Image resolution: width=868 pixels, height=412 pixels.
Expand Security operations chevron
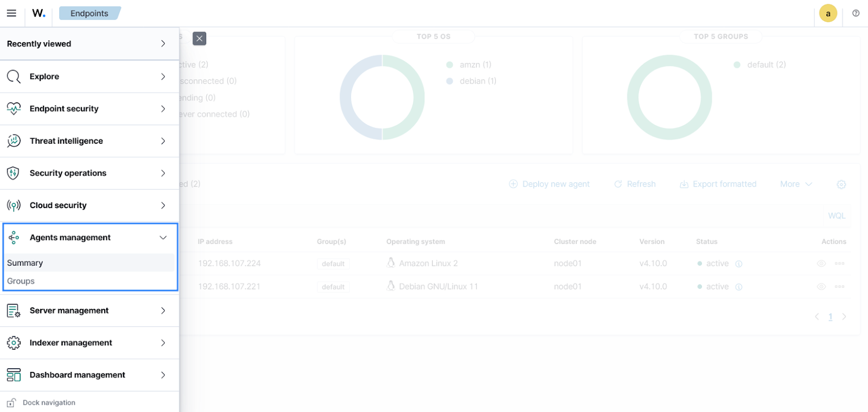[163, 173]
